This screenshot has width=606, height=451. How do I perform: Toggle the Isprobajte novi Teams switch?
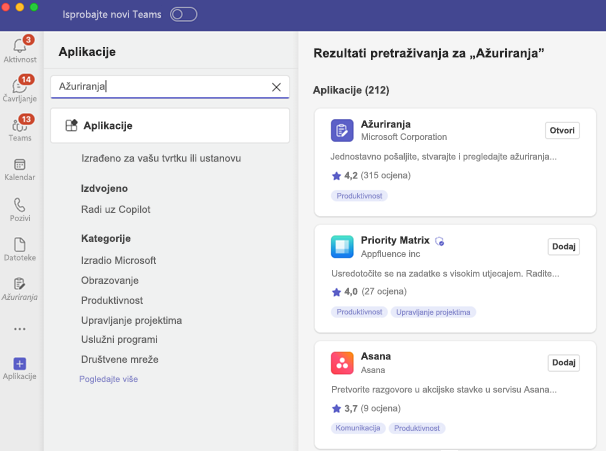click(x=184, y=15)
